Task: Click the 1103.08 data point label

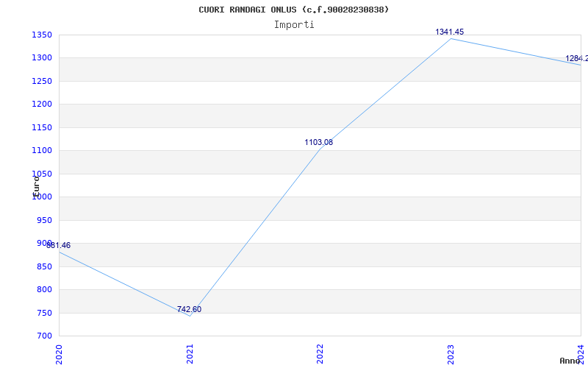Action: (x=319, y=142)
